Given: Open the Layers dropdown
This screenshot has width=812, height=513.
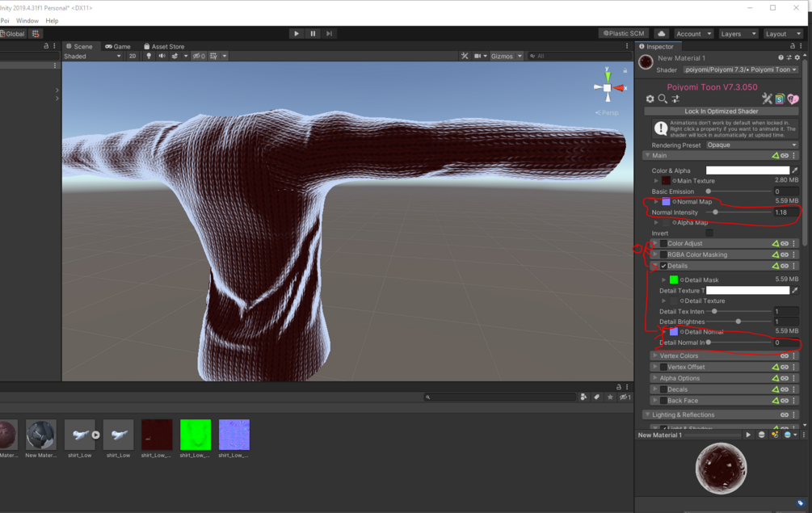Looking at the screenshot, I should [738, 34].
